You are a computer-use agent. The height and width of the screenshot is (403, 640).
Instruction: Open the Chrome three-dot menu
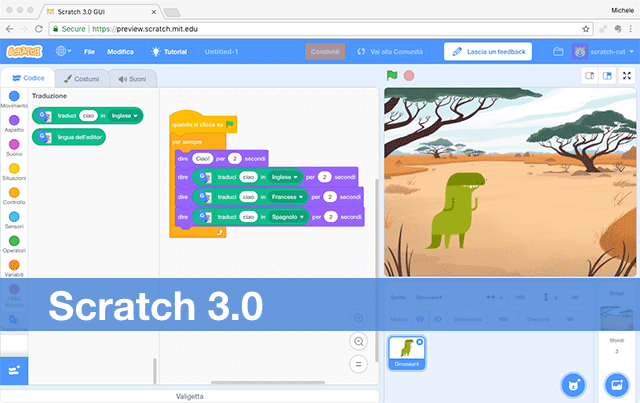pyautogui.click(x=631, y=29)
